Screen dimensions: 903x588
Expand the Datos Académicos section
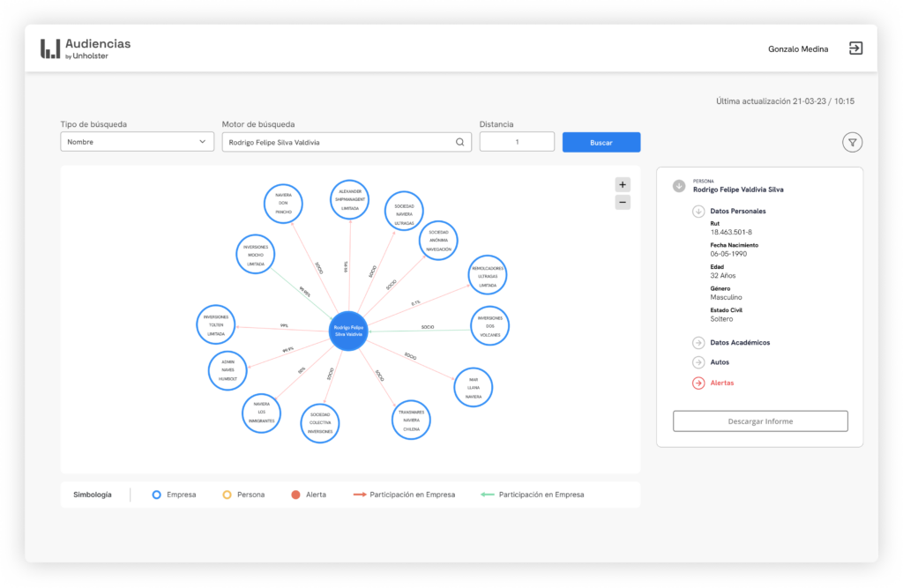[x=698, y=342]
